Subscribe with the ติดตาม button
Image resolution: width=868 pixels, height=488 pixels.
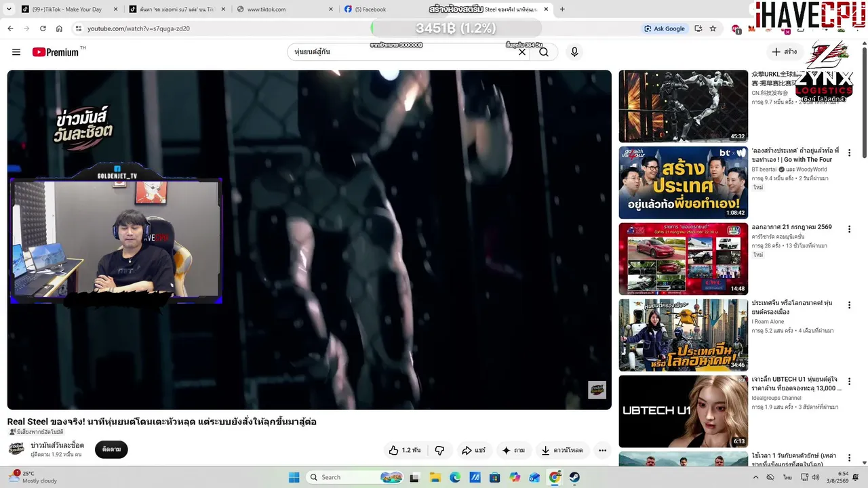coord(111,449)
